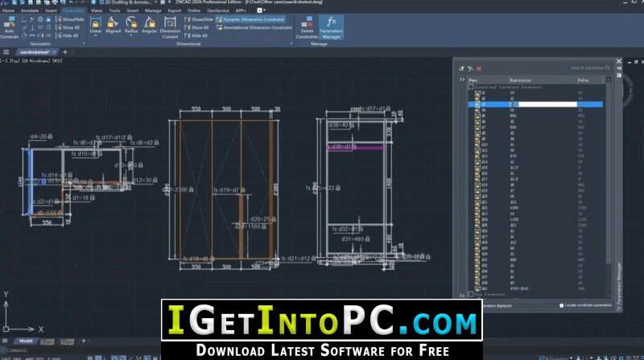
Task: Open the Tools ribbon tab
Action: pos(114,10)
